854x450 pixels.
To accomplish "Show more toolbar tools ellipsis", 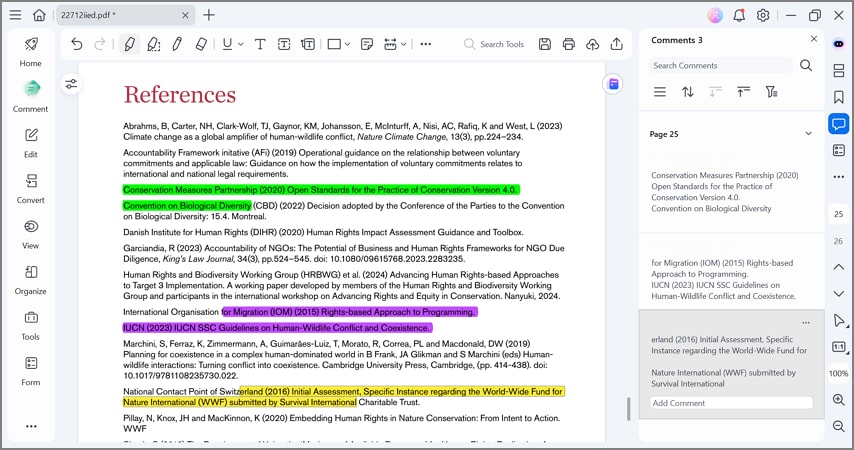I will (x=426, y=44).
